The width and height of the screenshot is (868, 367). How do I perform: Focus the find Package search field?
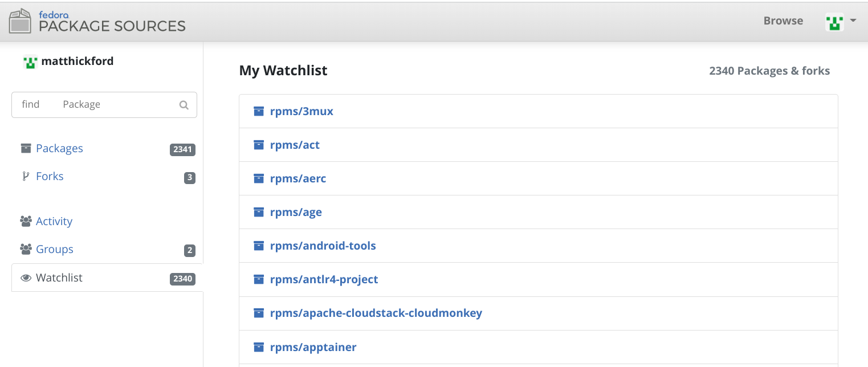coord(104,105)
